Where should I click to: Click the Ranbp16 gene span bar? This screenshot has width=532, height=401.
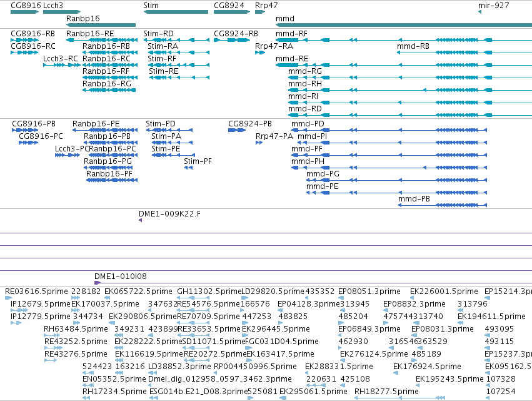[101, 25]
